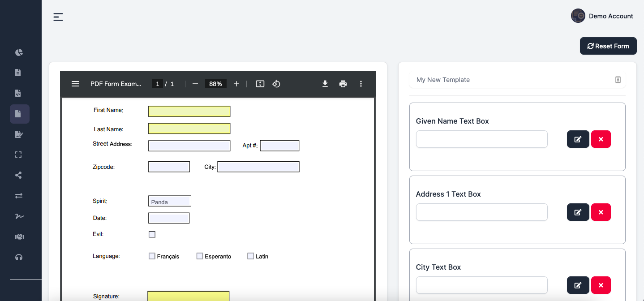
Task: Open the expand corners sidebar icon
Action: pyautogui.click(x=18, y=155)
